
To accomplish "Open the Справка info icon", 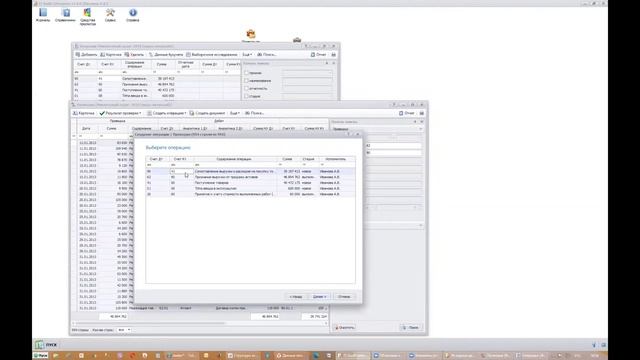I will (133, 15).
